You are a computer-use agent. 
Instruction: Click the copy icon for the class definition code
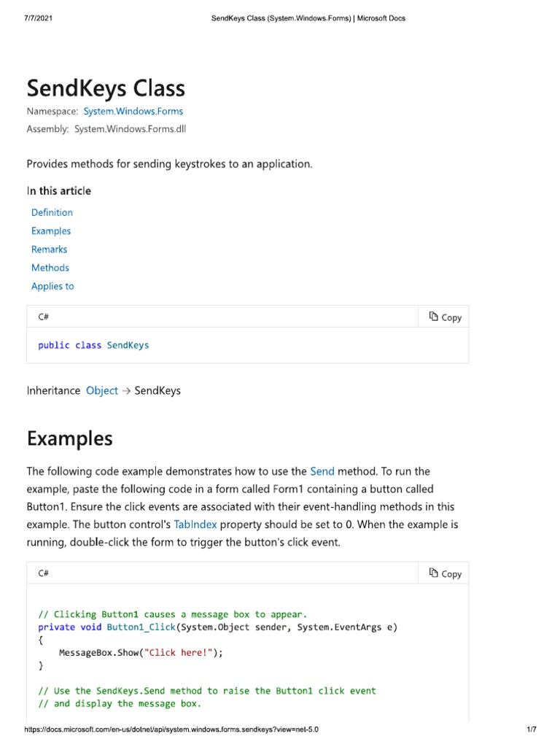[434, 317]
